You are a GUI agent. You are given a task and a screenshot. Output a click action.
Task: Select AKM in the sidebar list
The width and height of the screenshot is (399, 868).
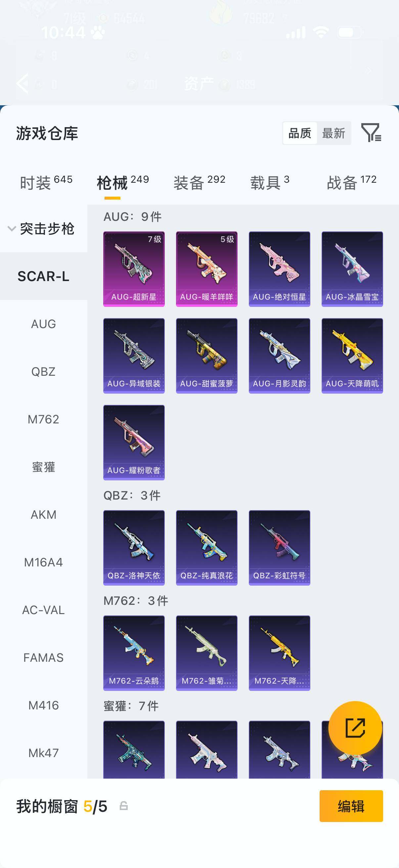click(x=43, y=514)
